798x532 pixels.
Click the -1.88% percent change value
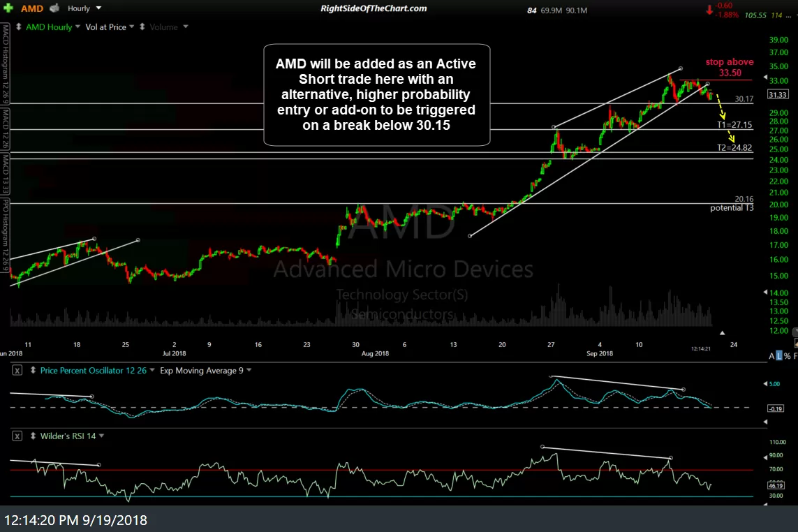click(727, 15)
